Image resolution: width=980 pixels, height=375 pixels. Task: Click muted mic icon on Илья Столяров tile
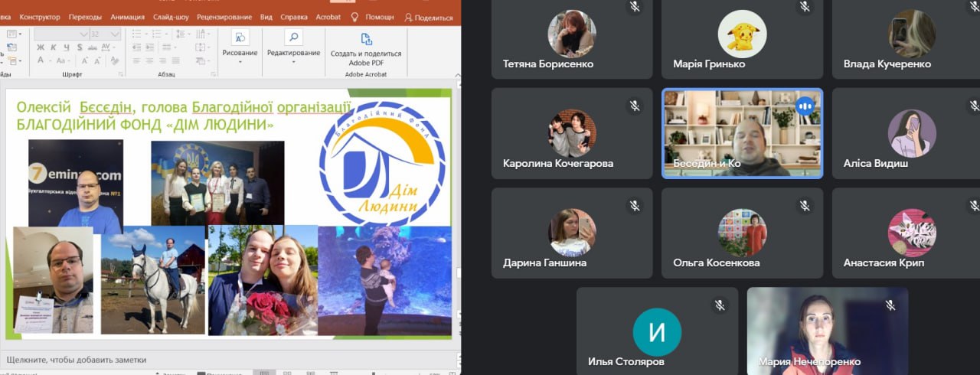click(719, 305)
